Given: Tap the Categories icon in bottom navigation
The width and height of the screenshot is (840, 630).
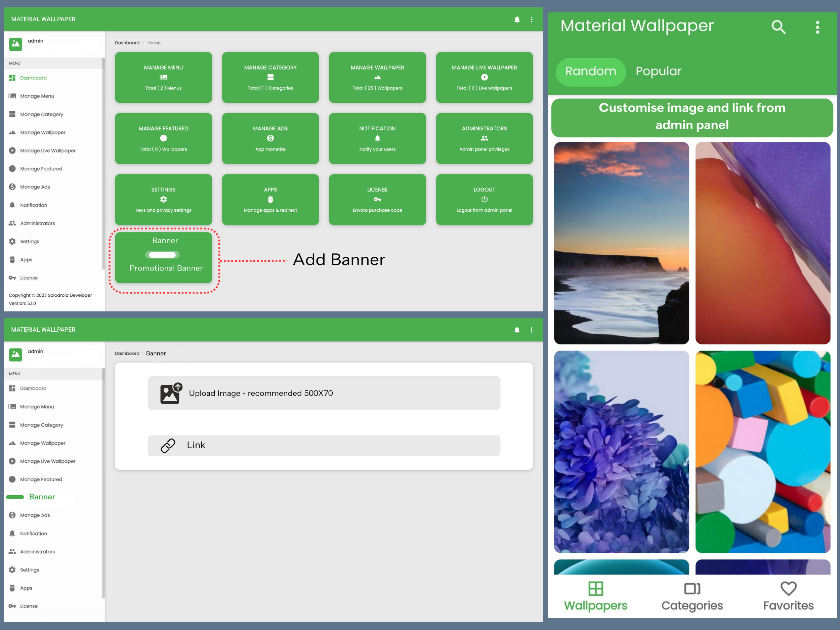Looking at the screenshot, I should [x=692, y=589].
